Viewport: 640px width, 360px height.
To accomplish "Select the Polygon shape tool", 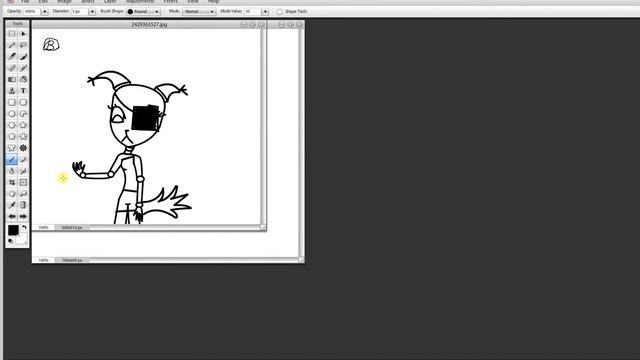I will point(12,137).
